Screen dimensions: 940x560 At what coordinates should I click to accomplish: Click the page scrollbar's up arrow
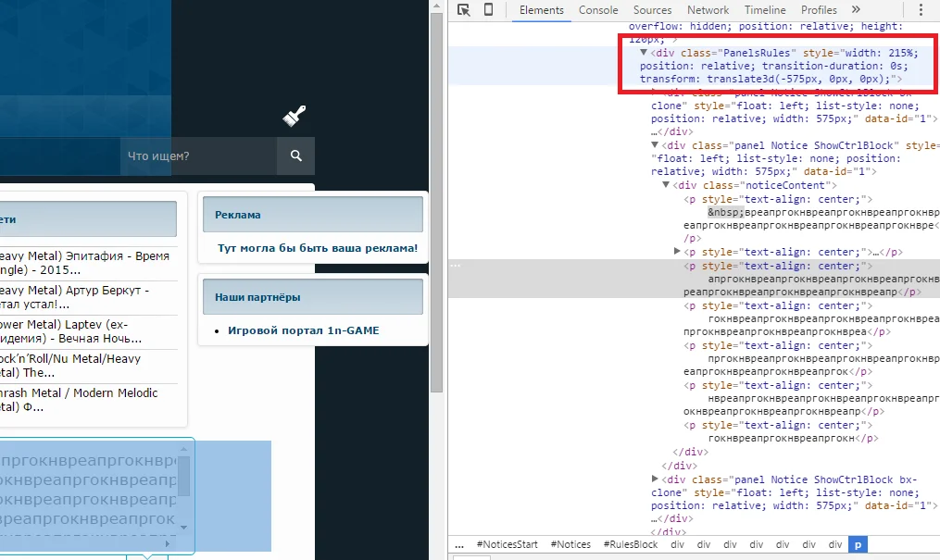pyautogui.click(x=436, y=6)
